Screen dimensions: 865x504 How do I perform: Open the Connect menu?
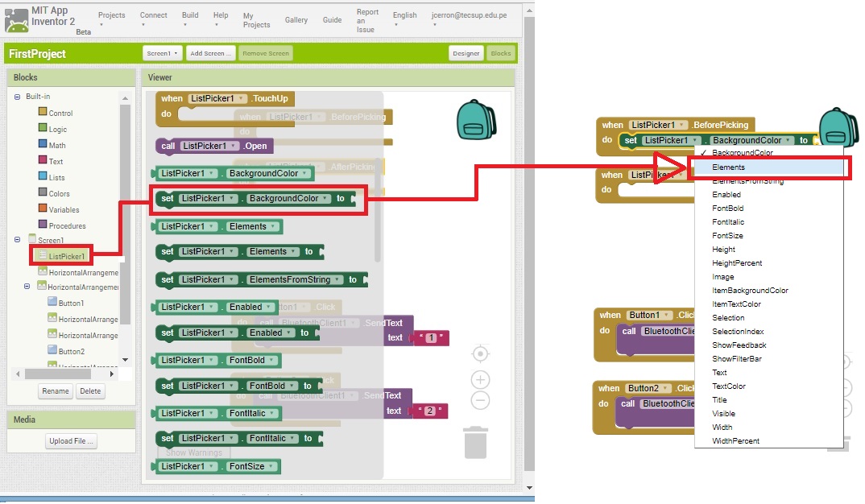(x=153, y=19)
